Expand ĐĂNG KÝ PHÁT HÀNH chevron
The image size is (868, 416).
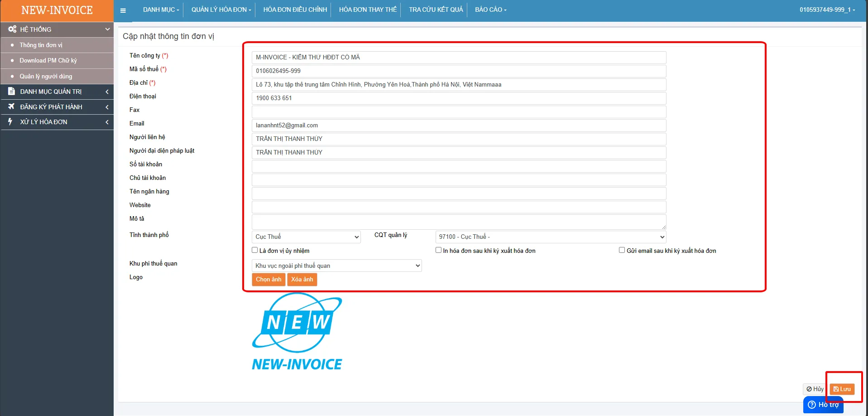point(107,107)
